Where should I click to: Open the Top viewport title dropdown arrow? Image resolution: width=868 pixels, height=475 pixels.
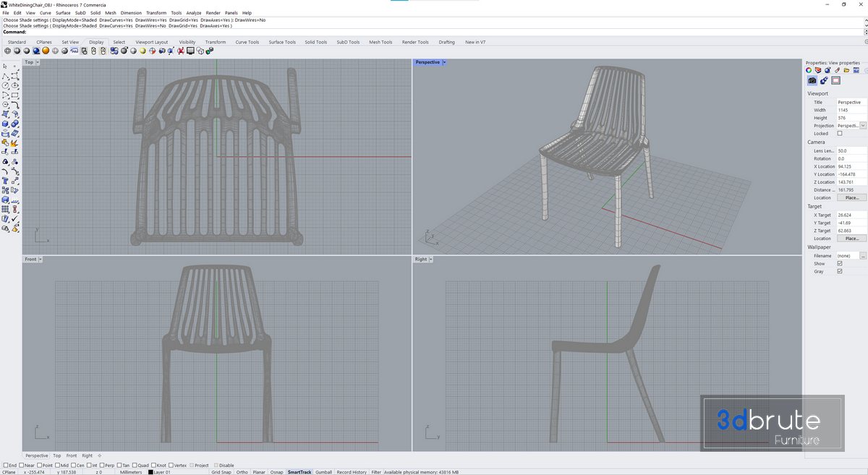[38, 63]
